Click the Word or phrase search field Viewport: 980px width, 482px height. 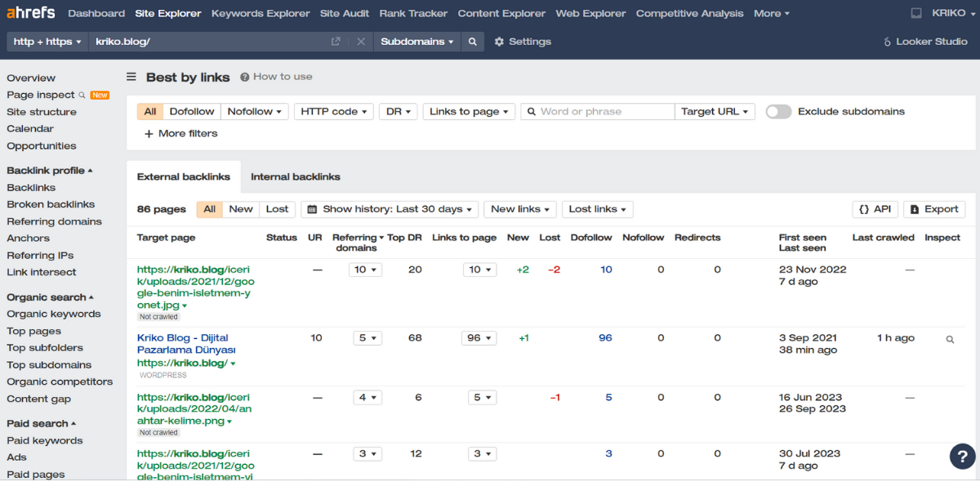click(604, 112)
